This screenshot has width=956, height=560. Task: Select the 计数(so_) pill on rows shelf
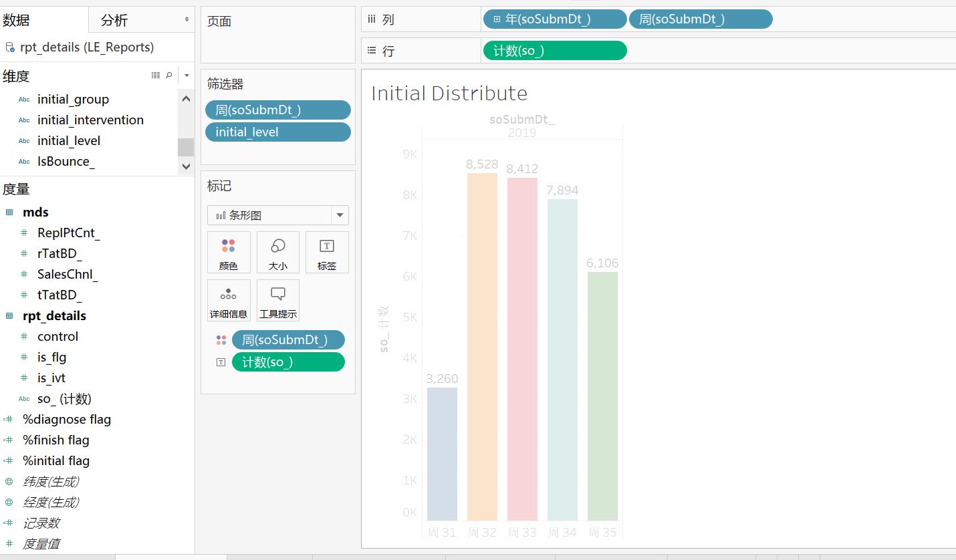pos(555,51)
